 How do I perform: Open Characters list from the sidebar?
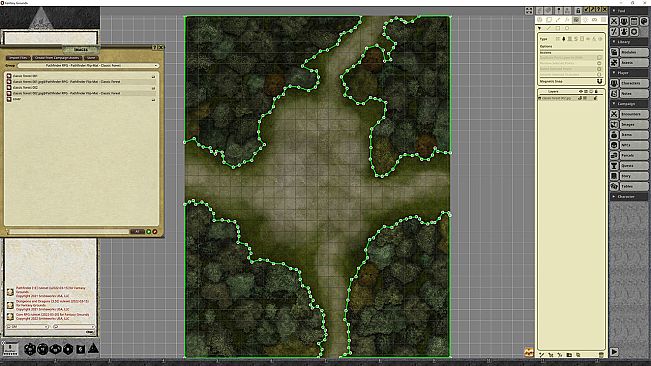[634, 83]
